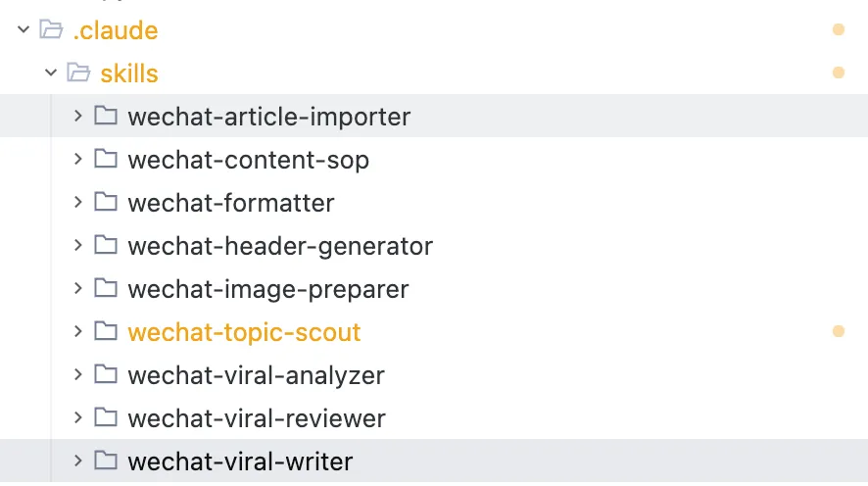Select the wechat-formatter tree entry
Viewport: 868px width, 486px height.
click(231, 203)
